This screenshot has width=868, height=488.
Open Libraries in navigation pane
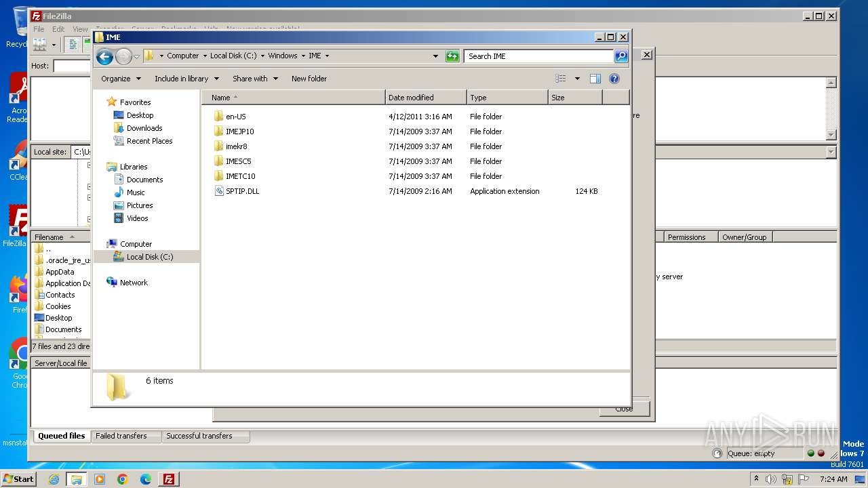134,167
